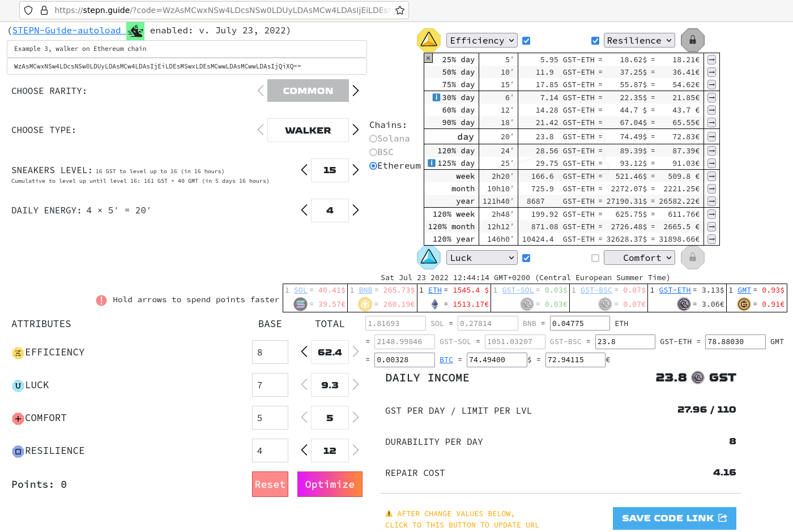Click the Luck attribute icon
This screenshot has height=532, width=793.
pos(16,385)
